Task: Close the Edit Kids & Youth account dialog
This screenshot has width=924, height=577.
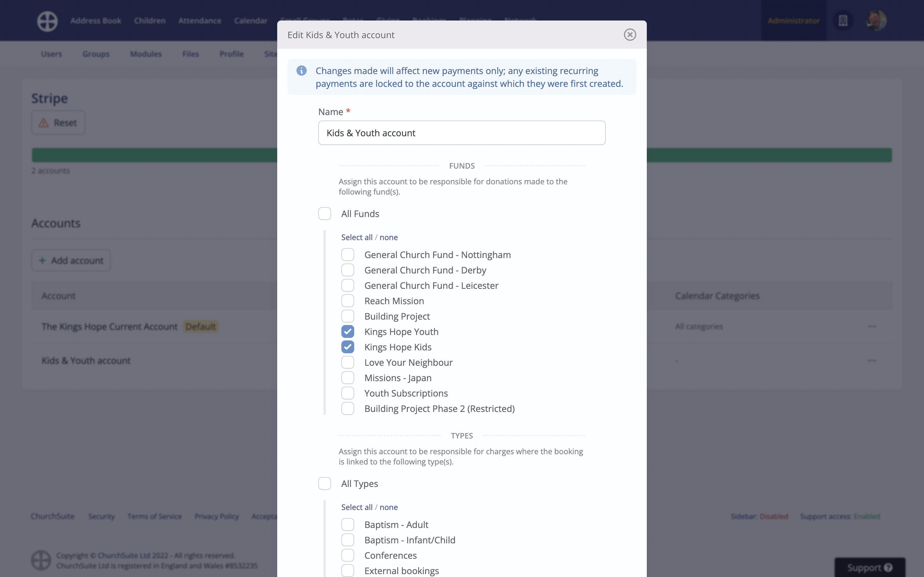Action: tap(629, 35)
